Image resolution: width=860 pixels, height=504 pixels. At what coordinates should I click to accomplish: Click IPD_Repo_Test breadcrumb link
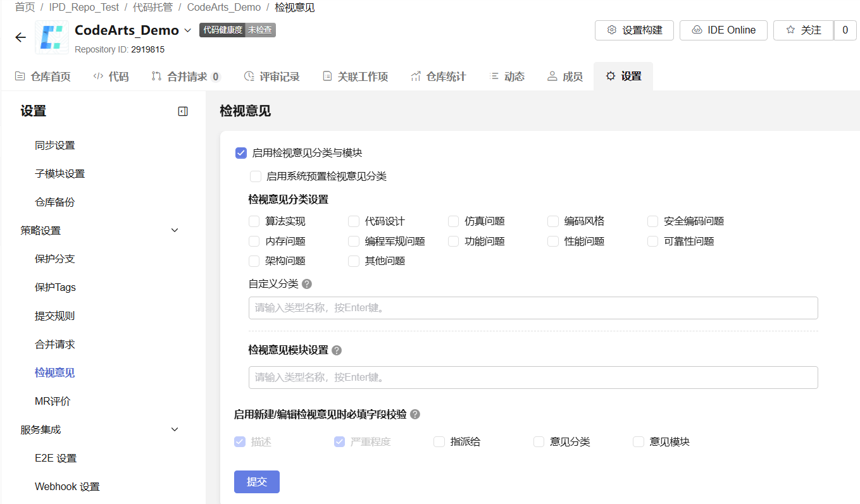(84, 8)
